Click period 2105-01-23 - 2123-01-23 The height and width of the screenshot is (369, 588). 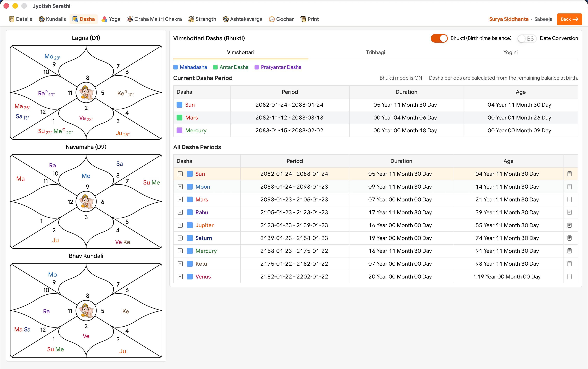point(294,212)
